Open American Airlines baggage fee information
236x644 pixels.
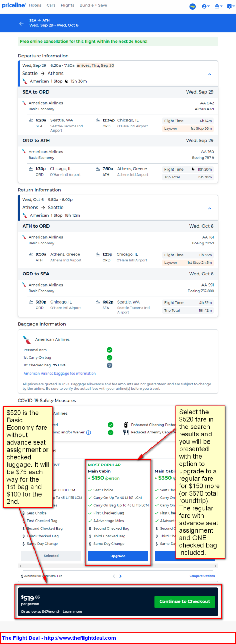(60, 374)
